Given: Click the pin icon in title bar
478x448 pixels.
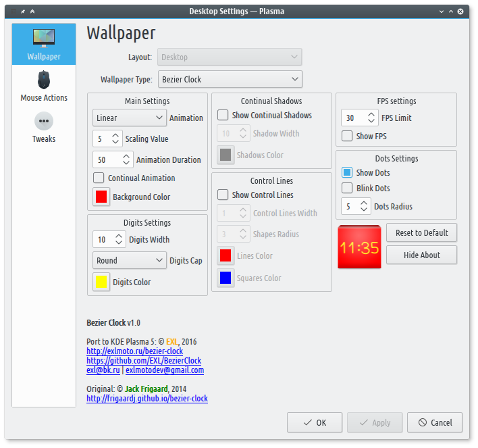Looking at the screenshot, I should (x=23, y=11).
